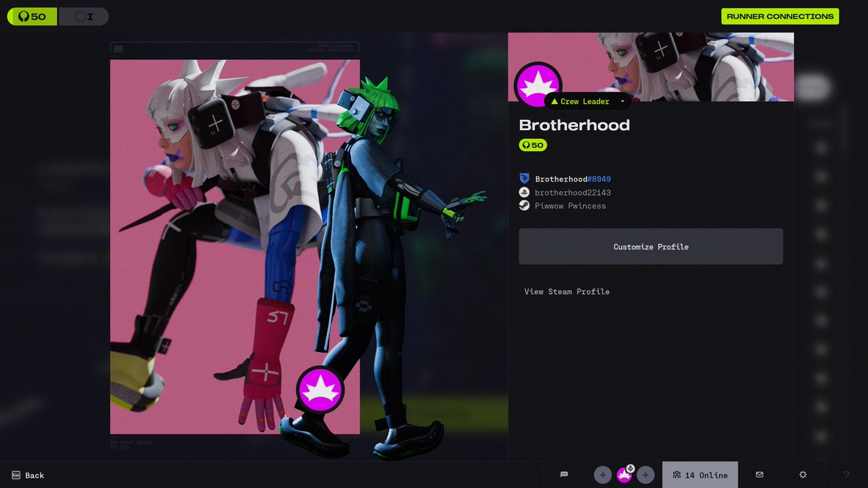Select the brotherhood22143 PlayStation name
Viewport: 868px width, 488px height.
click(573, 192)
